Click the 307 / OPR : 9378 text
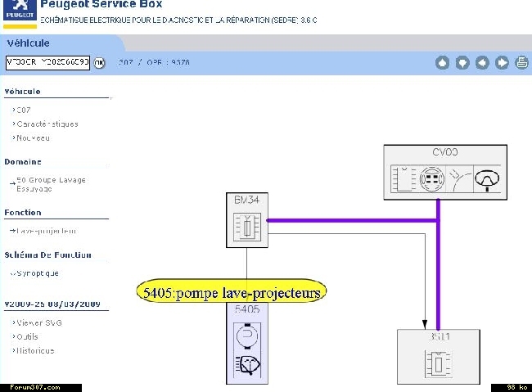 click(x=154, y=63)
